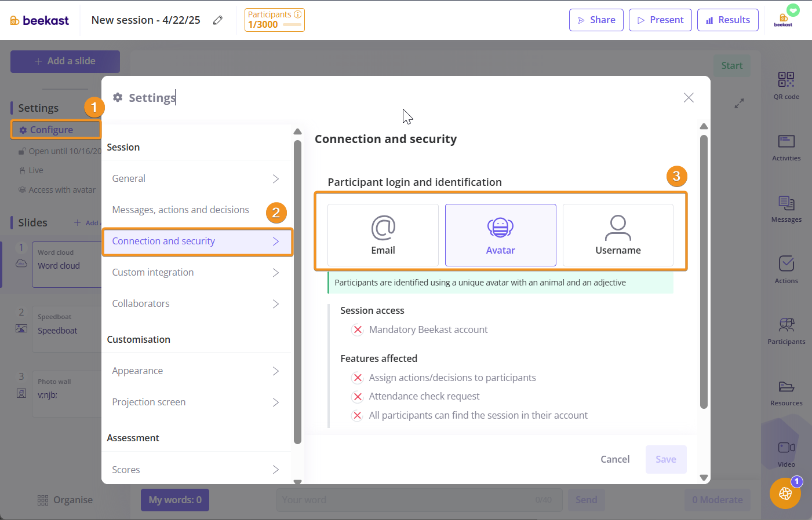This screenshot has height=520, width=812.
Task: Expand the General settings section
Action: [x=196, y=179]
